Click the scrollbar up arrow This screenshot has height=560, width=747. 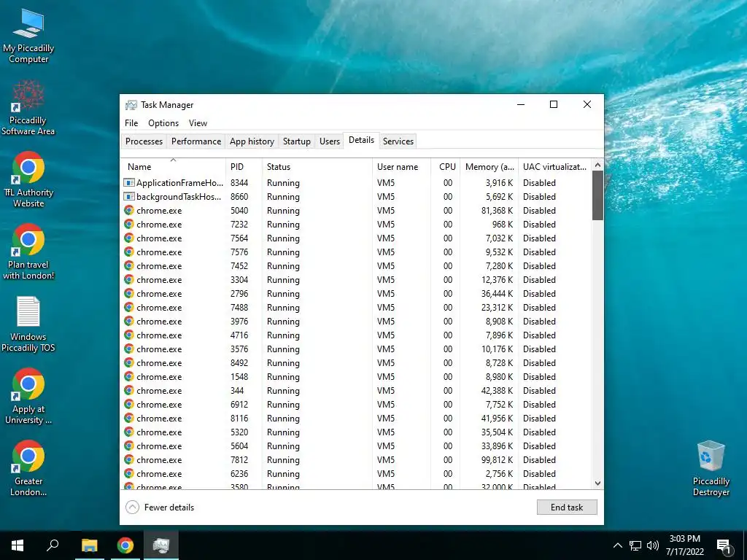597,165
